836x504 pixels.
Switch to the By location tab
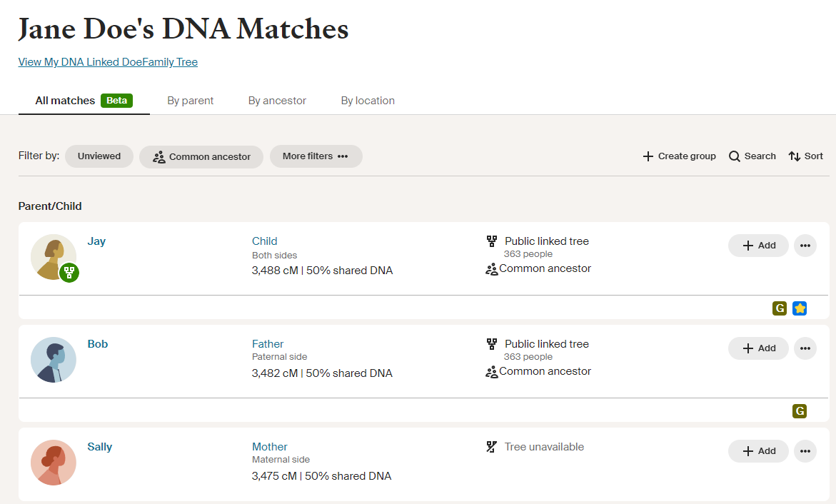click(x=367, y=100)
